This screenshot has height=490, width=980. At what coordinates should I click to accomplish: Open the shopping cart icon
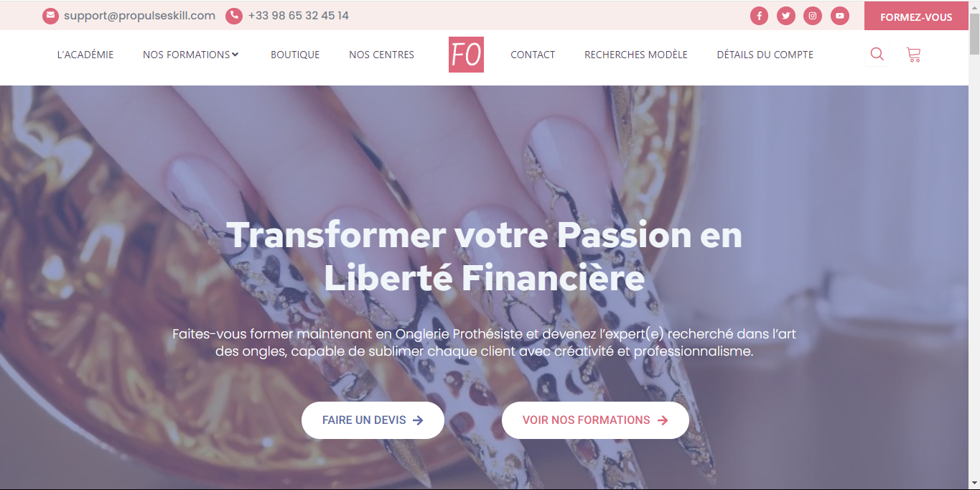913,55
